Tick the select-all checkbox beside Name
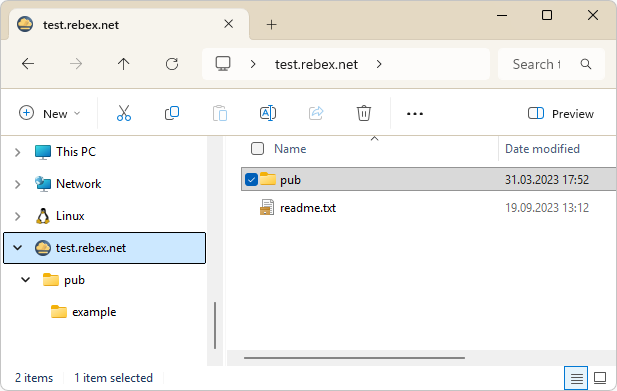This screenshot has width=617, height=391. tap(257, 149)
